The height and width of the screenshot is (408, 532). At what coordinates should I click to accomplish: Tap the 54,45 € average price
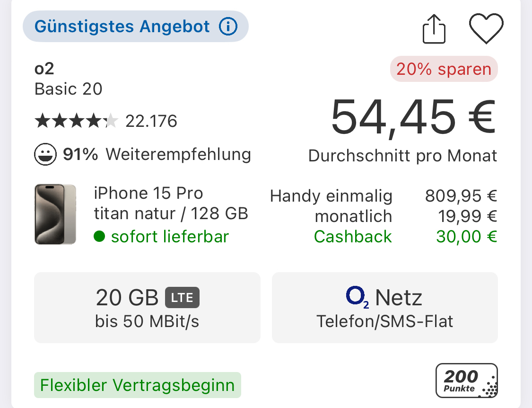click(414, 117)
